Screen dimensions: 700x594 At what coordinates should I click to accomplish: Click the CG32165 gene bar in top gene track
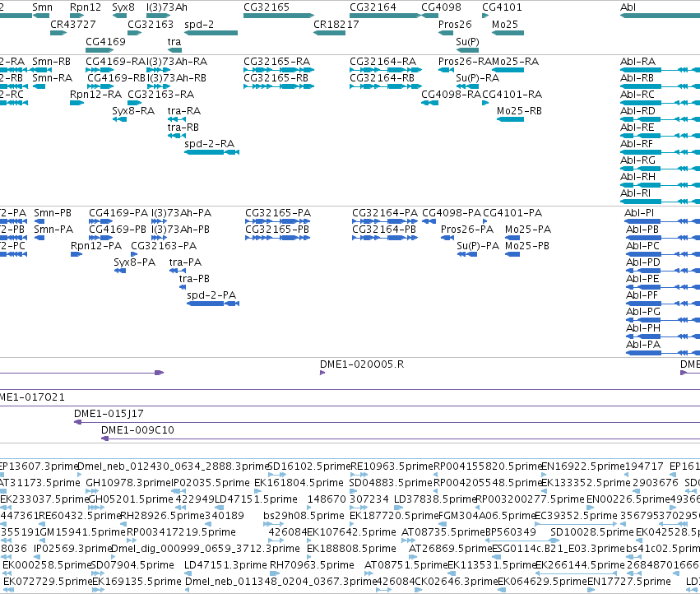(x=279, y=16)
